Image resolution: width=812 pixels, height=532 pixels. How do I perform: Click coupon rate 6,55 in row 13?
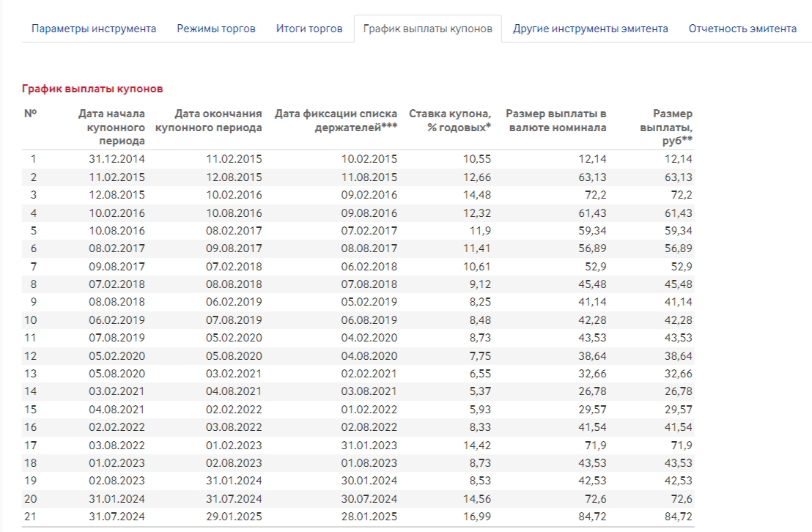[x=480, y=374]
